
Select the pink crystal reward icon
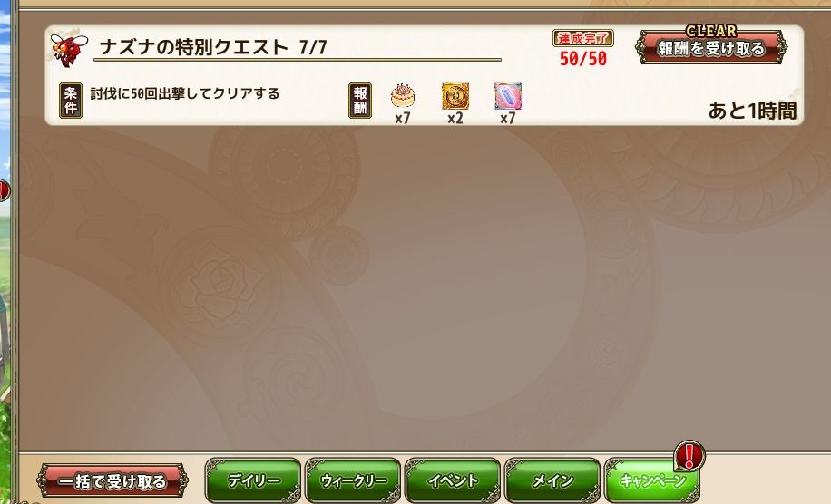pos(508,96)
